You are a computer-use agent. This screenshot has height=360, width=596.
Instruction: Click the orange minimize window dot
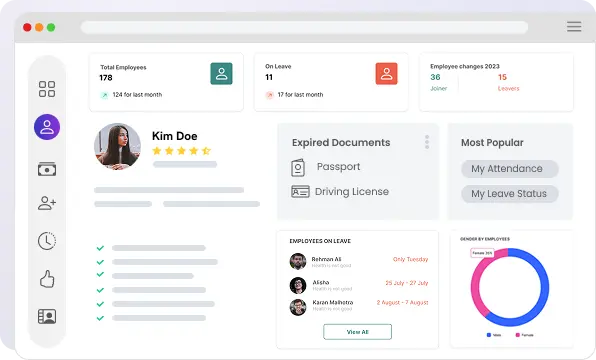39,27
